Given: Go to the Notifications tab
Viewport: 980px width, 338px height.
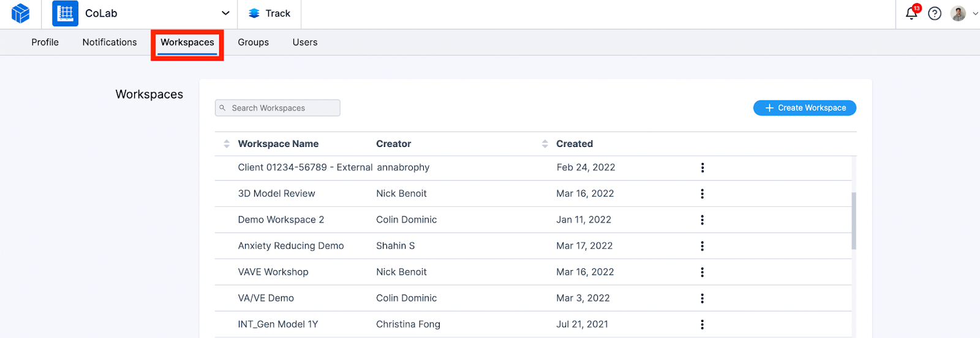Looking at the screenshot, I should pos(110,42).
